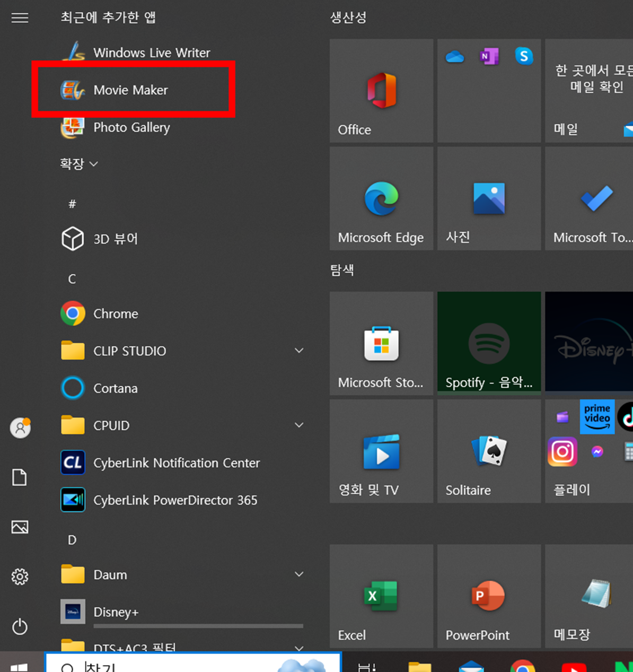
Task: Open Chrome from the taskbar
Action: point(523,666)
